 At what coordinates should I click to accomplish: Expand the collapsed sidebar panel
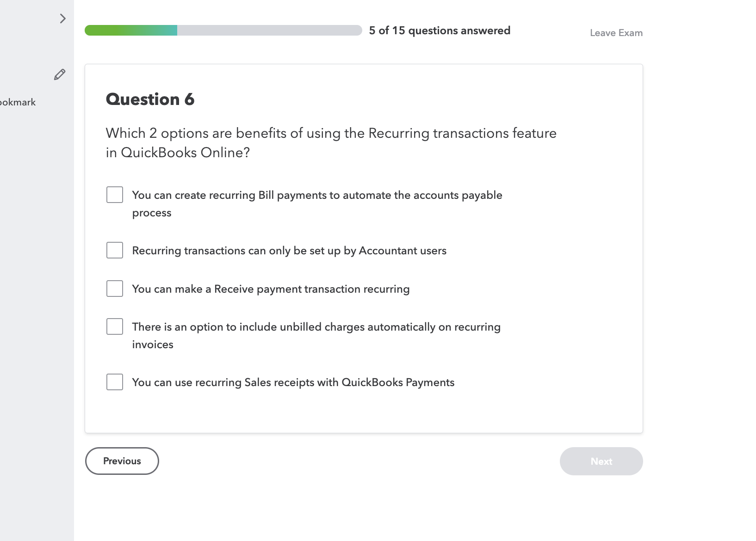[x=62, y=18]
